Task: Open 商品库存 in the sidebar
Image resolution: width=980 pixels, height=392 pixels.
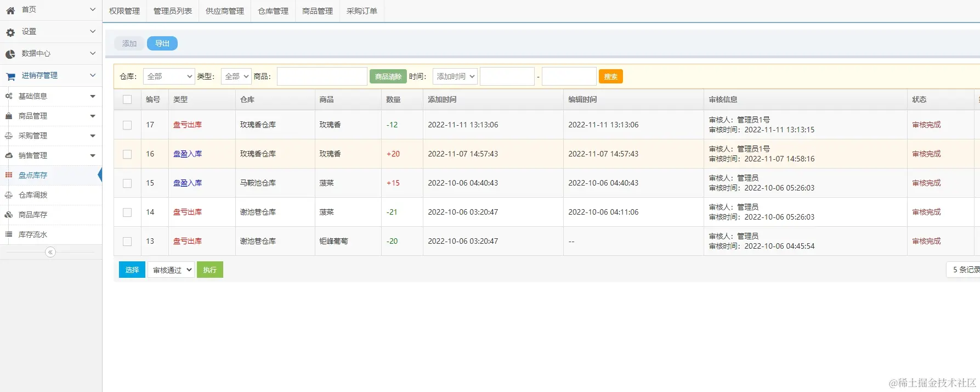Action: 33,215
